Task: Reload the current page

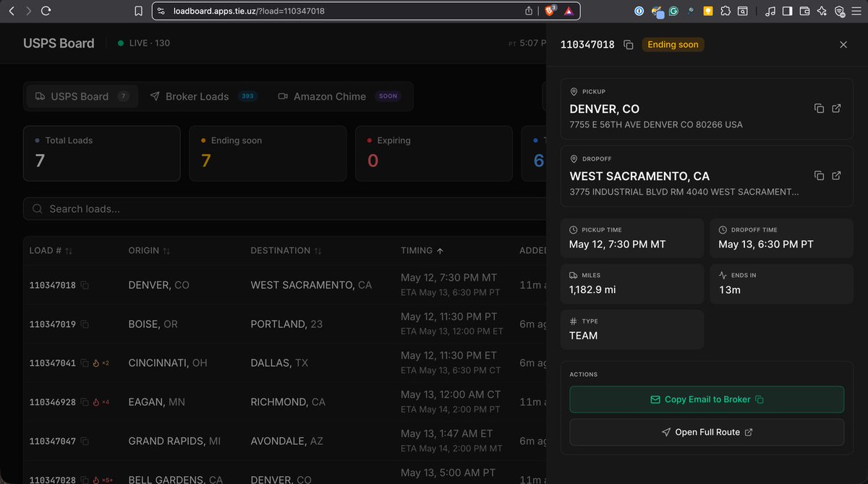Action: (x=46, y=11)
